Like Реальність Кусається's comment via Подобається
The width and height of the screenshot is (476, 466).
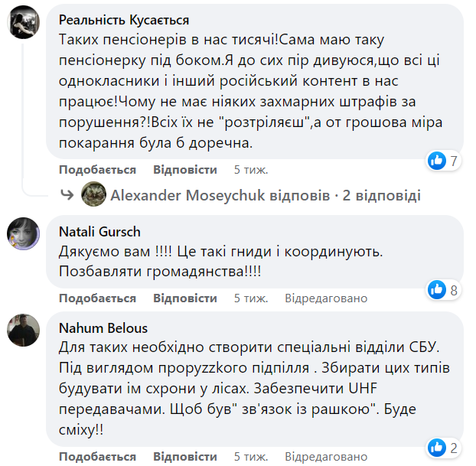97,170
